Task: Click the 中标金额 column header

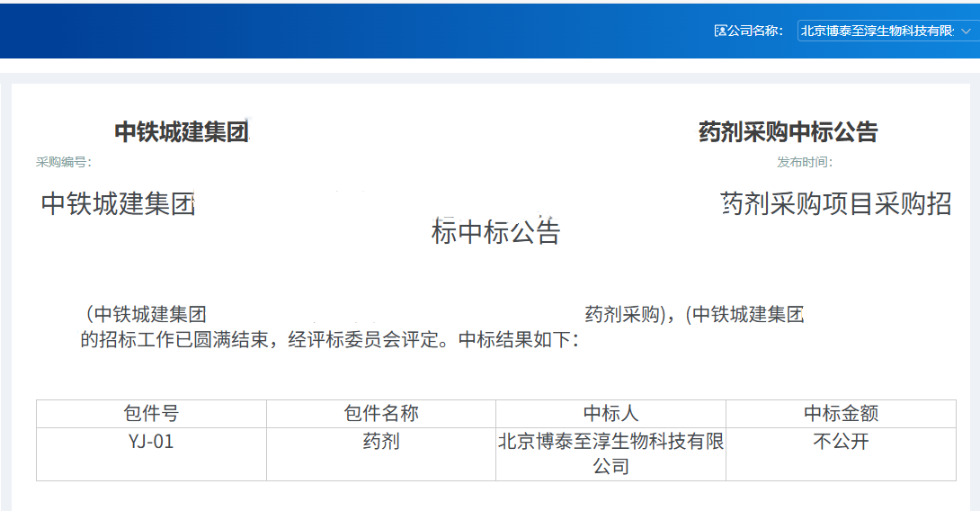Action: 841,414
